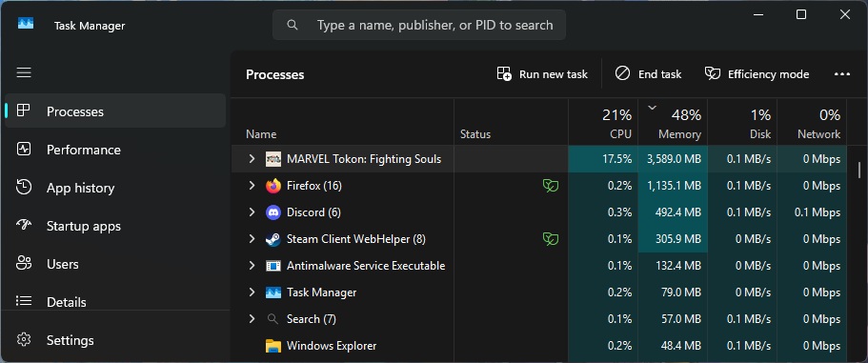This screenshot has width=868, height=363.
Task: Expand the MARVEL Tokon process group
Action: tap(252, 159)
